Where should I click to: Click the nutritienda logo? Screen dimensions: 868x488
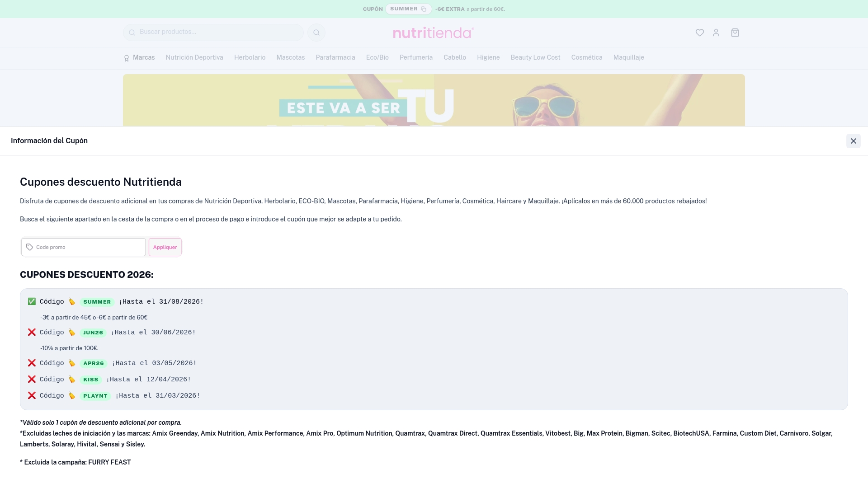[x=434, y=33]
